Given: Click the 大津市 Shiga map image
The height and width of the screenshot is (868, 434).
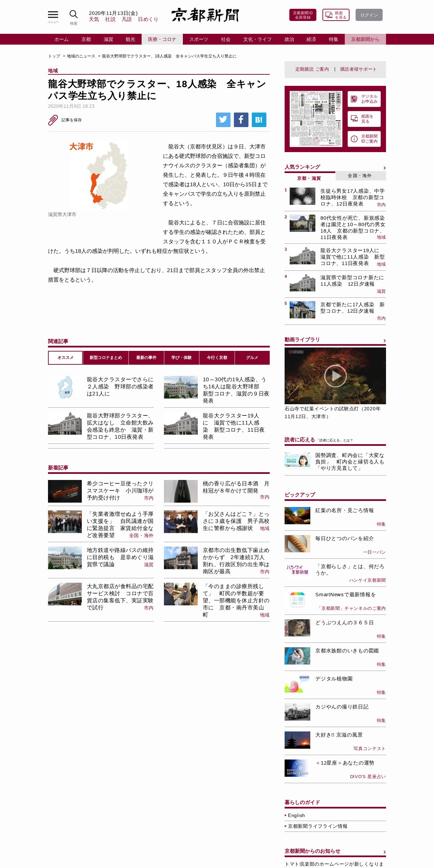Looking at the screenshot, I should coord(99,175).
